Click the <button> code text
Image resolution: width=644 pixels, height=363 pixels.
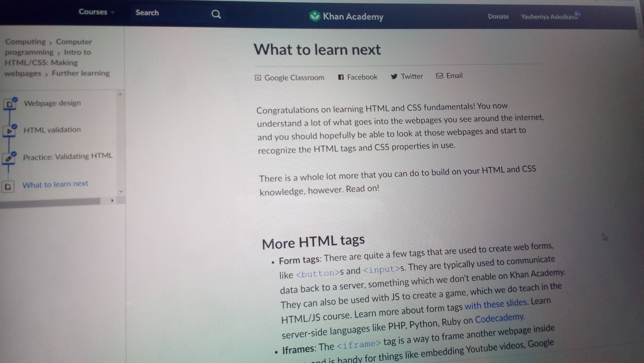point(318,273)
